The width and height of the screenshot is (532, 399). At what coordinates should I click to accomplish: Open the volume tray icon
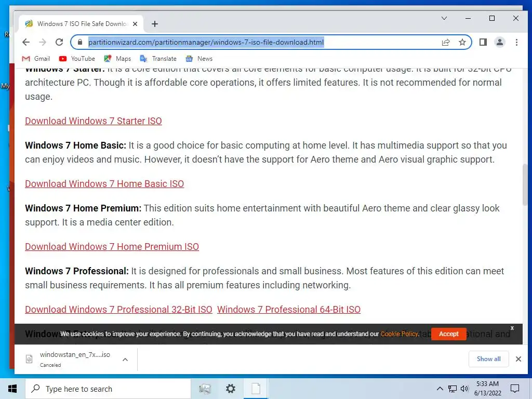click(464, 389)
